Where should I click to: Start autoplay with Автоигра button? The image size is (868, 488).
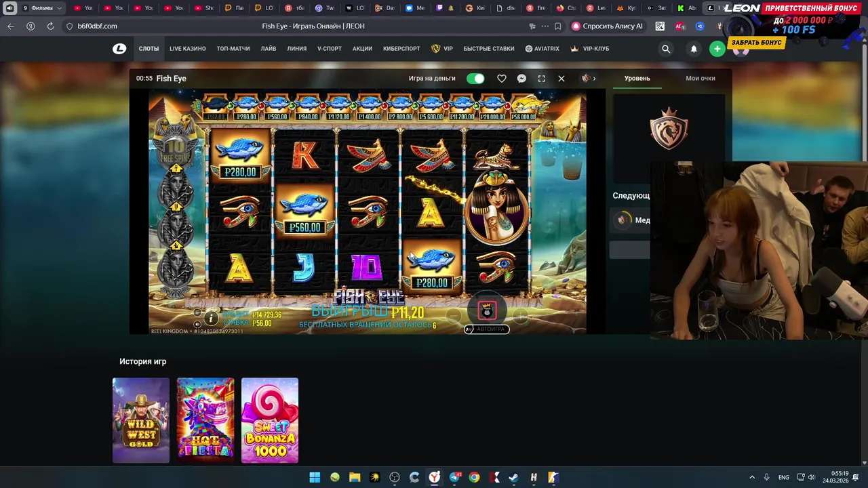click(x=487, y=329)
